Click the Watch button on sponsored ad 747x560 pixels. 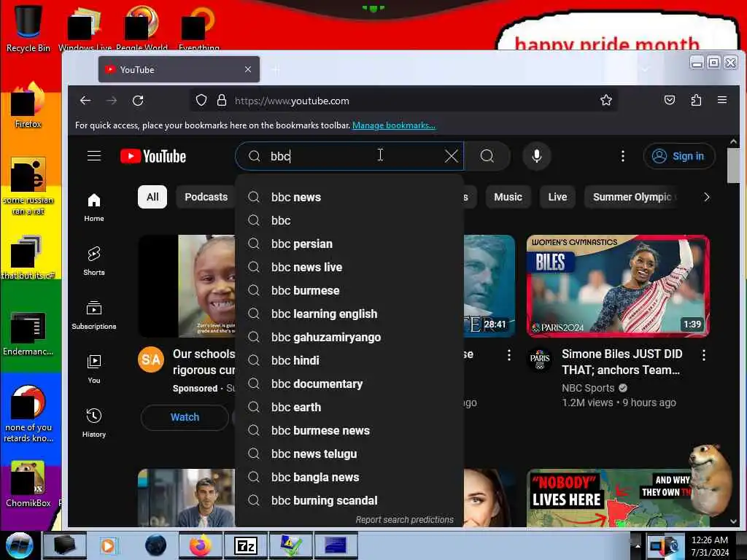pos(185,417)
